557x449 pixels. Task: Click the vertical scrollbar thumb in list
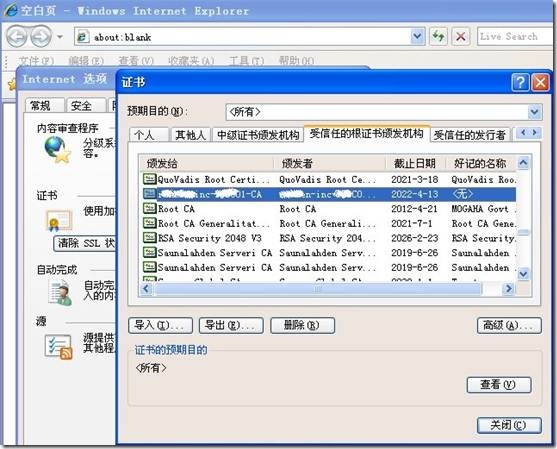523,232
